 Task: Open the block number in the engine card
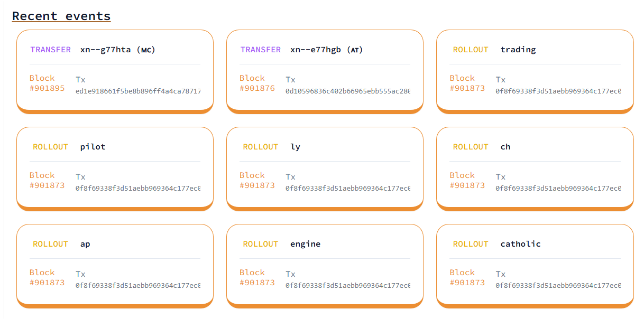[x=257, y=283]
